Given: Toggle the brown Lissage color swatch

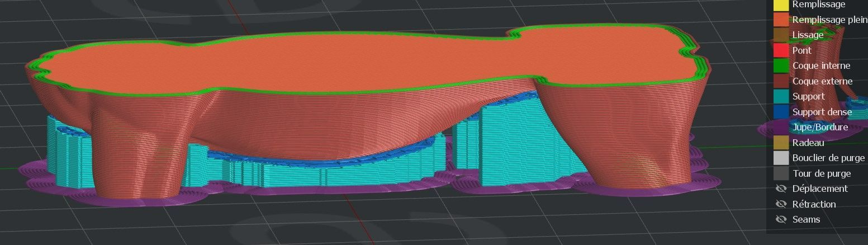Looking at the screenshot, I should (781, 35).
